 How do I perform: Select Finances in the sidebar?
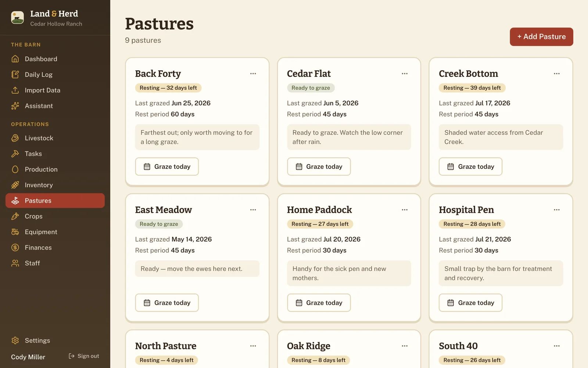55,247
